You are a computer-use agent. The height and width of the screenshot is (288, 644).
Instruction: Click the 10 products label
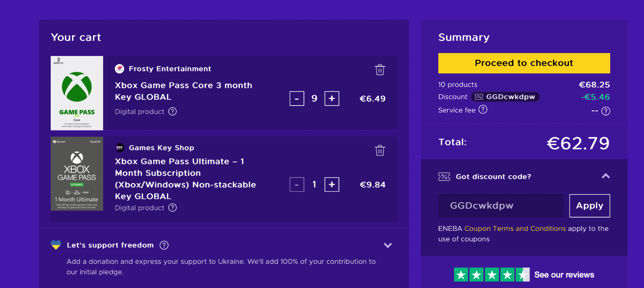pyautogui.click(x=458, y=85)
